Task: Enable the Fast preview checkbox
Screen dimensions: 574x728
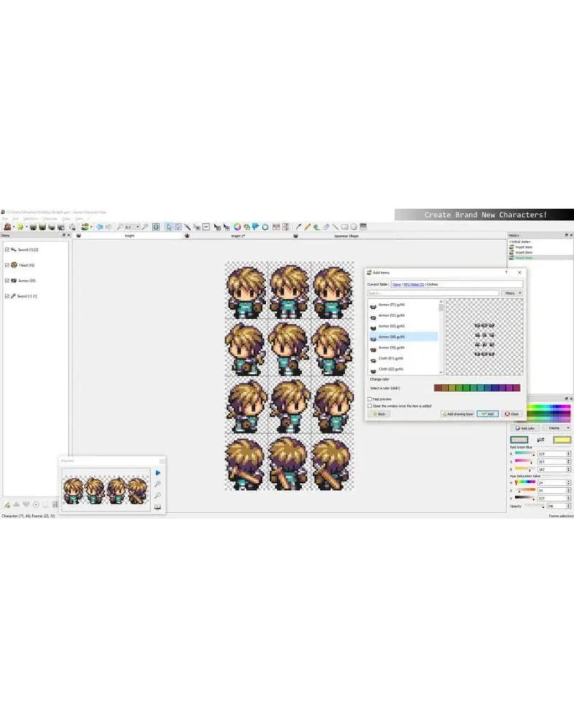Action: coord(370,399)
